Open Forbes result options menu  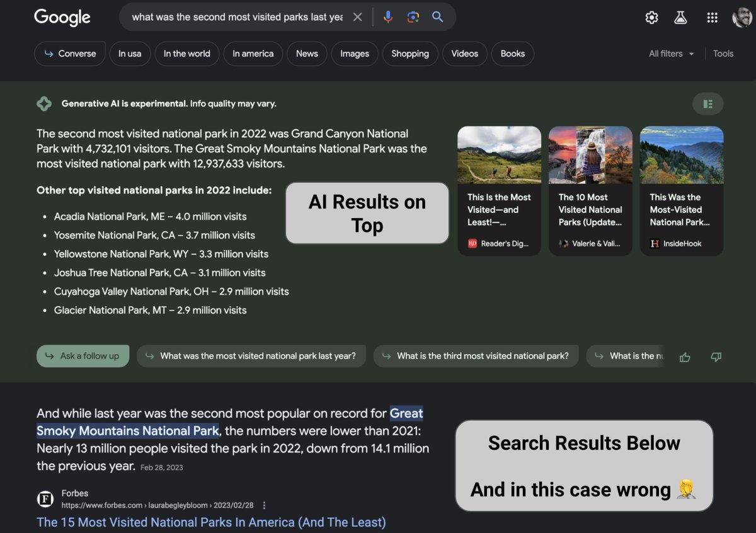point(264,505)
